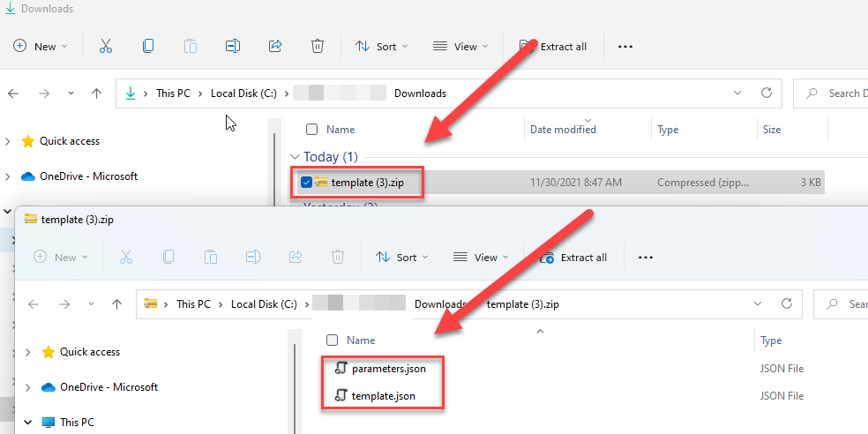Viewport: 868px width, 434px height.
Task: Select template (3).zip file name
Action: [367, 182]
